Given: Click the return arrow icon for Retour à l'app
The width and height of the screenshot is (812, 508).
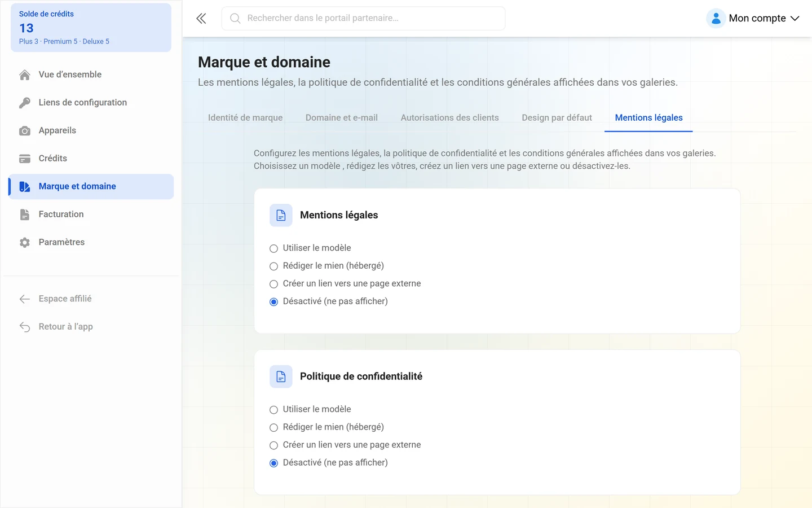Looking at the screenshot, I should click(25, 327).
